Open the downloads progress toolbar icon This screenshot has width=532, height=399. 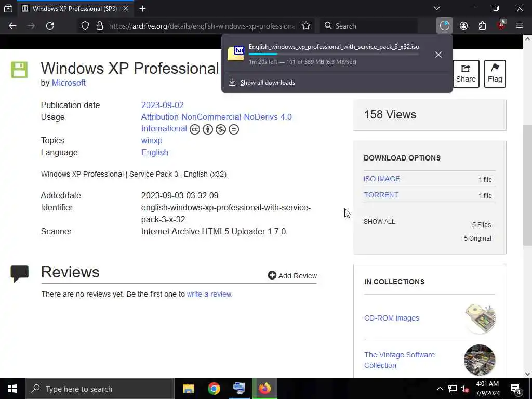(445, 26)
